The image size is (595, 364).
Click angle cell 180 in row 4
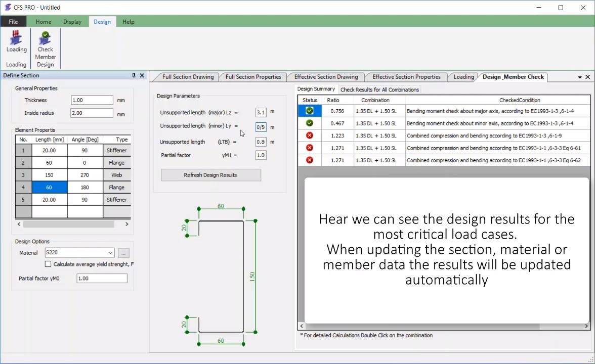[x=85, y=187]
